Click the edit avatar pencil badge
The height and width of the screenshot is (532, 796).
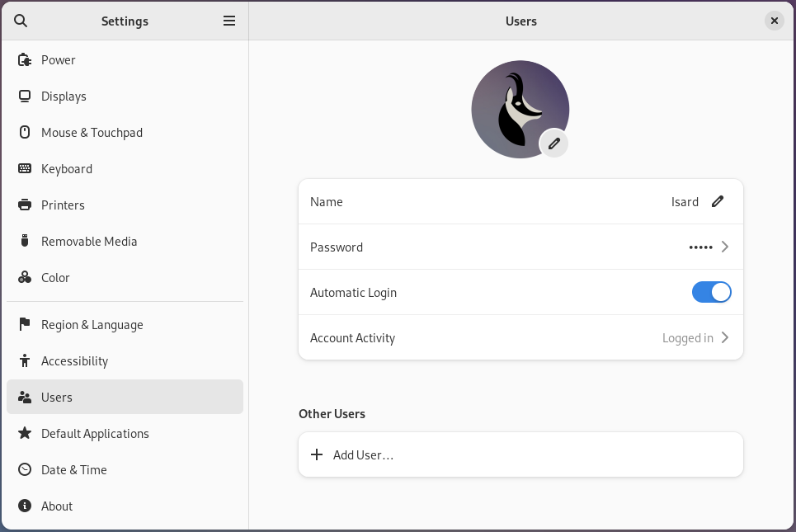pos(554,144)
